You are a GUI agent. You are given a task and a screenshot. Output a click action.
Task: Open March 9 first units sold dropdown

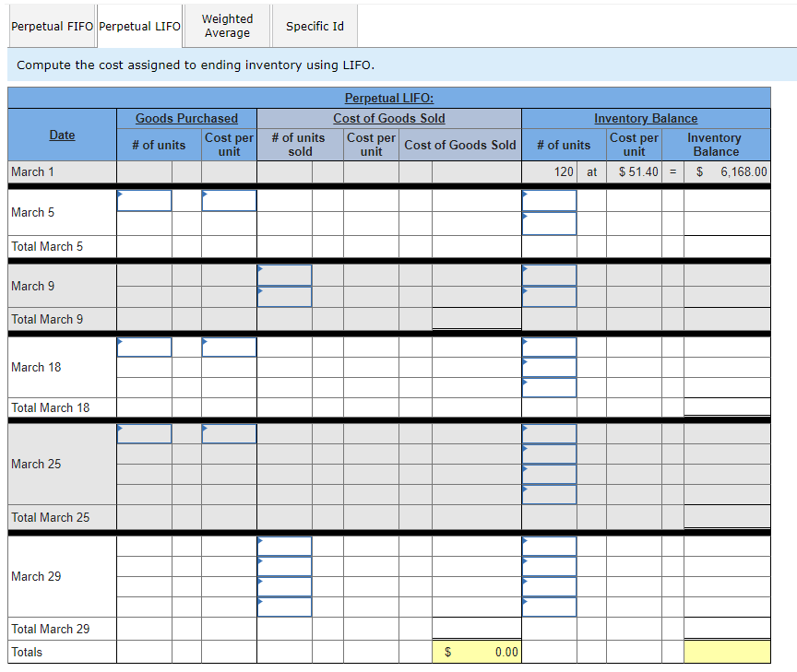pyautogui.click(x=285, y=276)
